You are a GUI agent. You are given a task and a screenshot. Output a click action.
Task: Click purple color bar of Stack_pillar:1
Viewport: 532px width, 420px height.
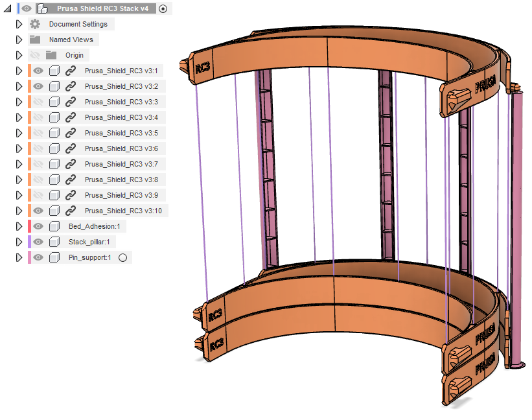pos(30,242)
